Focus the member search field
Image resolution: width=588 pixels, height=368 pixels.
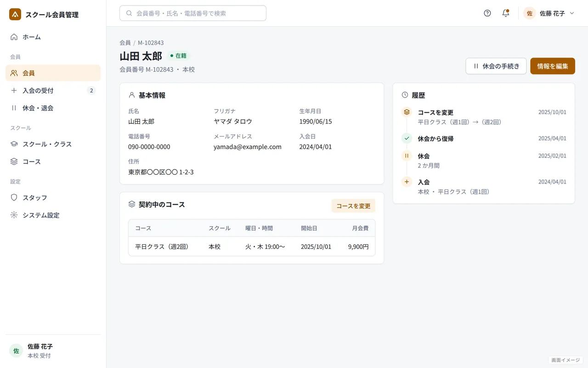(193, 13)
